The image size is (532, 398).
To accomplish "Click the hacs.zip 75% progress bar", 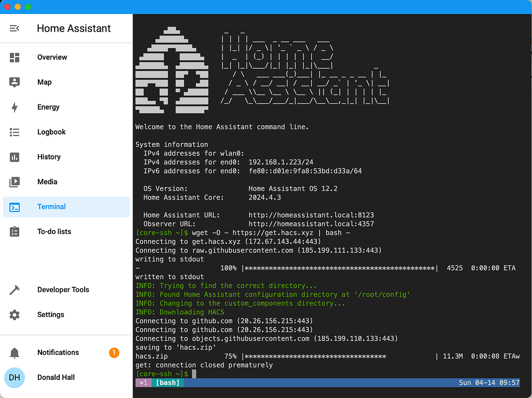I will tap(340, 356).
